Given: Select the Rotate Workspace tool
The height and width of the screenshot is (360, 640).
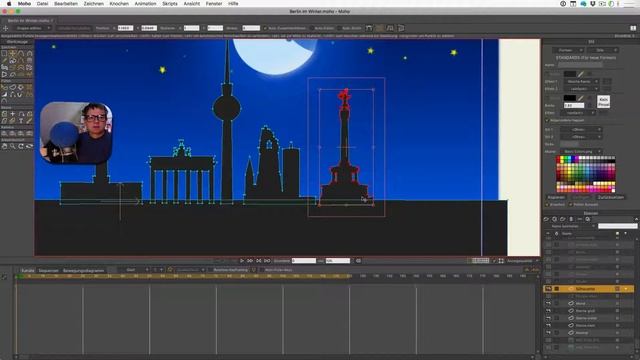Looking at the screenshot, I should (x=21, y=146).
